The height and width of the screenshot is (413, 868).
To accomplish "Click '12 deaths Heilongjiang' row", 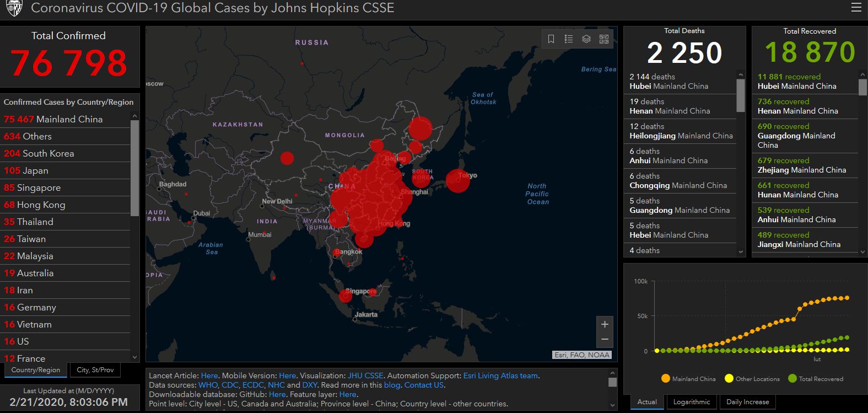I will point(681,131).
